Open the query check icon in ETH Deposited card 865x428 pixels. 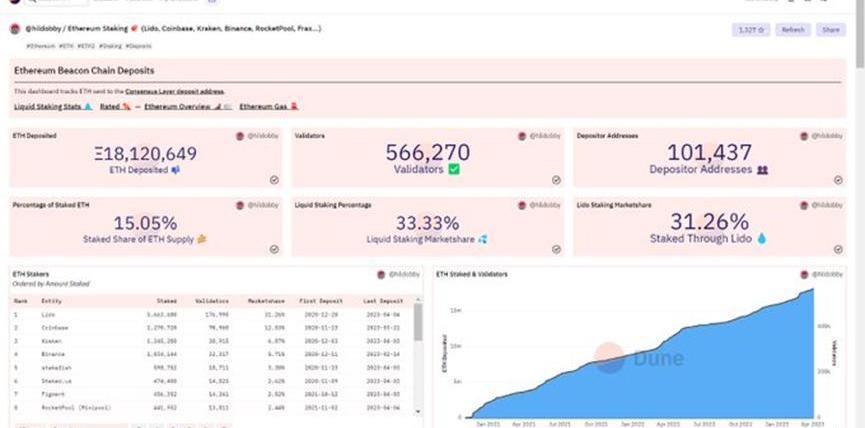click(x=274, y=180)
